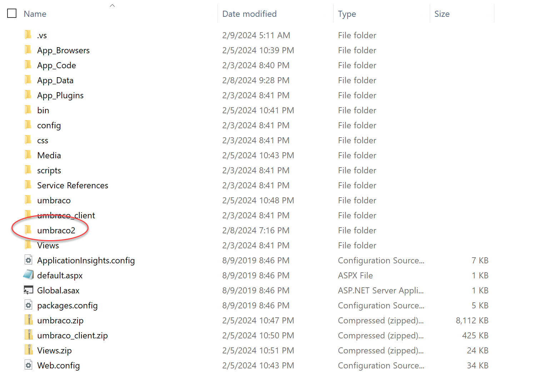This screenshot has width=553, height=392.
Task: Click the date 2/5/2024 10:51 PM
Action: point(258,351)
